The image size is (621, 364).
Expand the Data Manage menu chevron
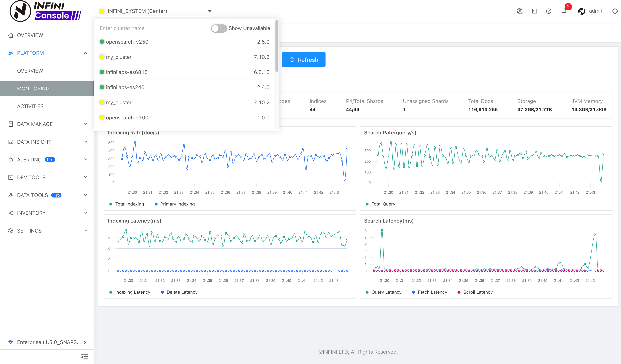[85, 124]
